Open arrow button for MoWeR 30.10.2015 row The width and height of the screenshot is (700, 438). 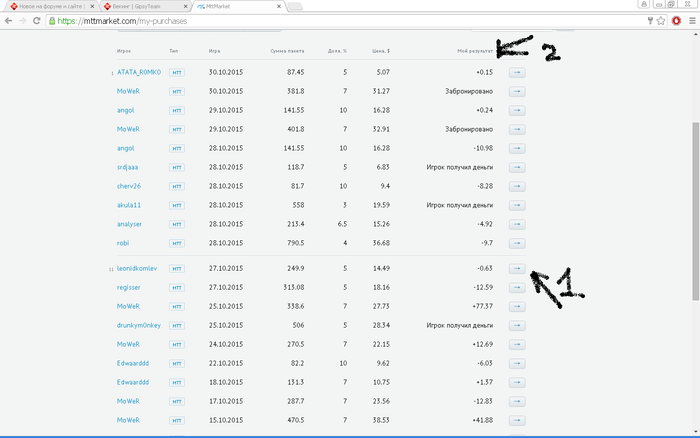517,91
